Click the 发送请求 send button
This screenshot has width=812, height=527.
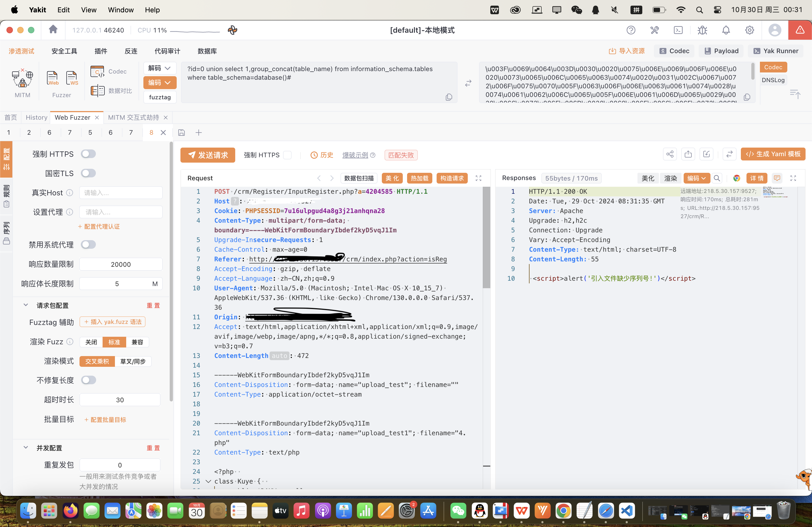click(x=208, y=155)
